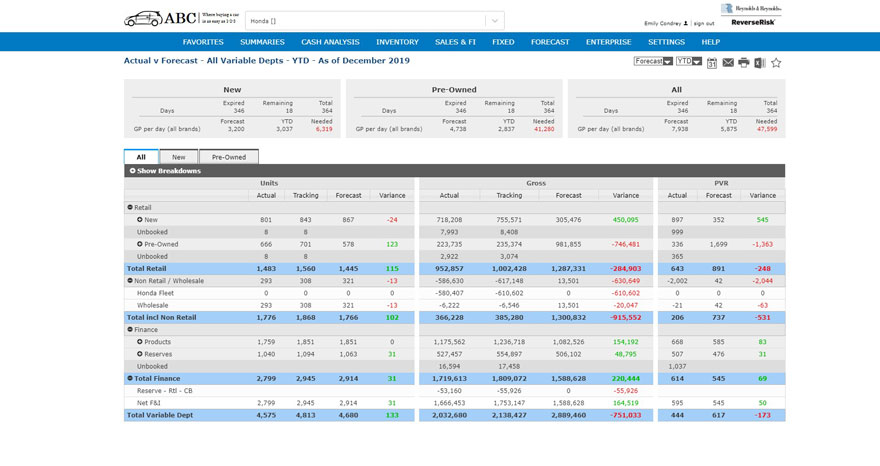This screenshot has height=466, width=880.
Task: Open the INVENTORY menu
Action: point(397,42)
